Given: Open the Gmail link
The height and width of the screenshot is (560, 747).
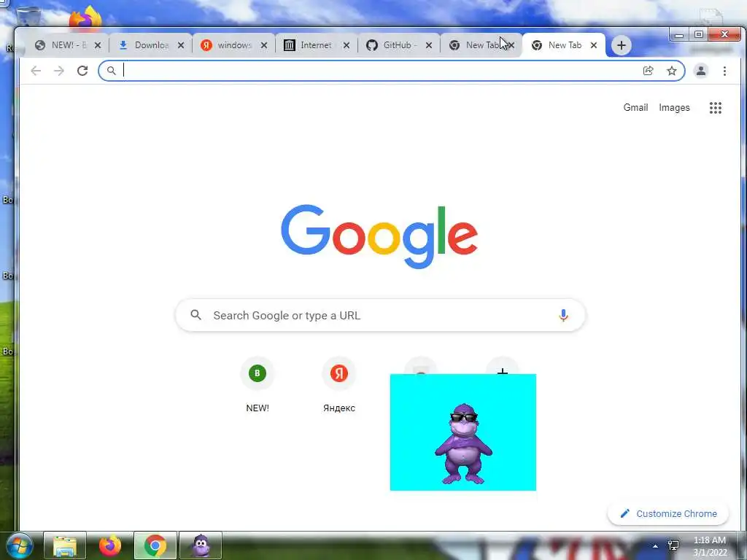Looking at the screenshot, I should tap(635, 108).
